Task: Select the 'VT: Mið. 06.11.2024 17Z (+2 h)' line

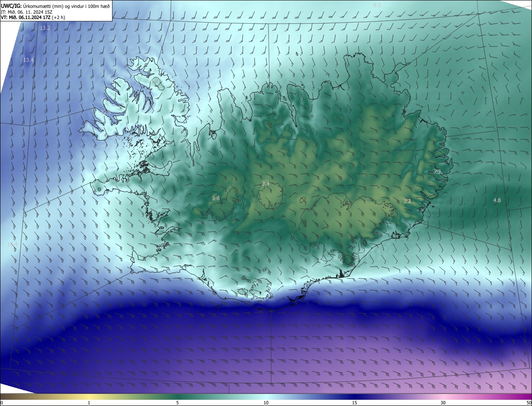Action: (x=33, y=17)
